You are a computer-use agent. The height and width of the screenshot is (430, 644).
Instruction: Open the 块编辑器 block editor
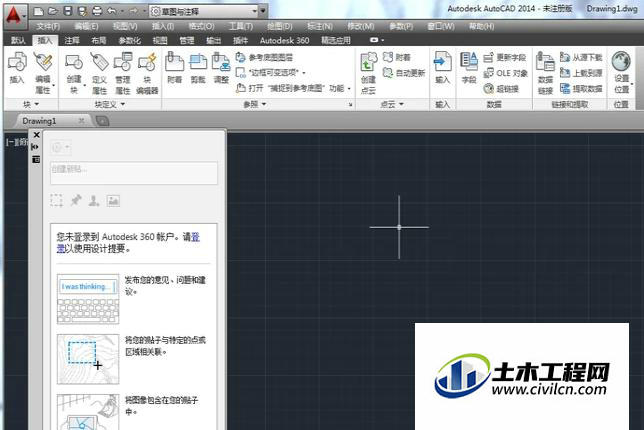click(x=147, y=73)
